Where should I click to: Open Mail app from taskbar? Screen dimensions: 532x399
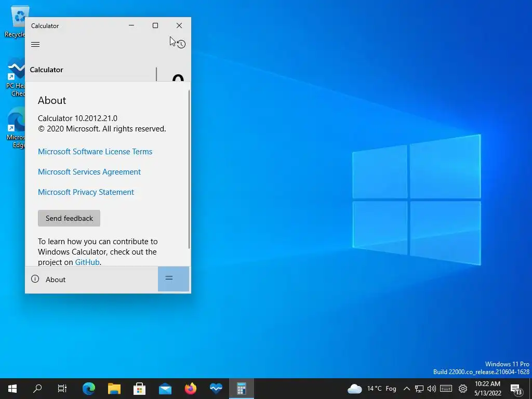(165, 389)
